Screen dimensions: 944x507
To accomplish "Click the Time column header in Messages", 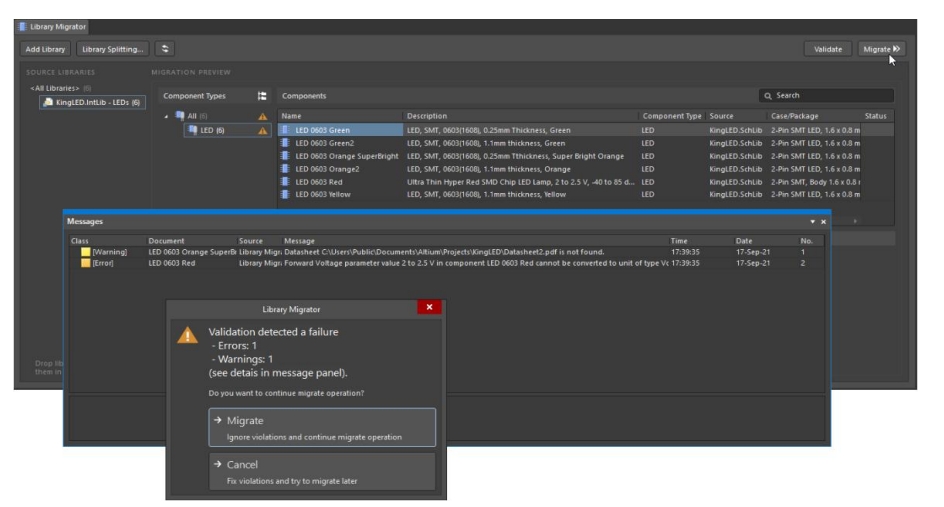I will pyautogui.click(x=701, y=241).
